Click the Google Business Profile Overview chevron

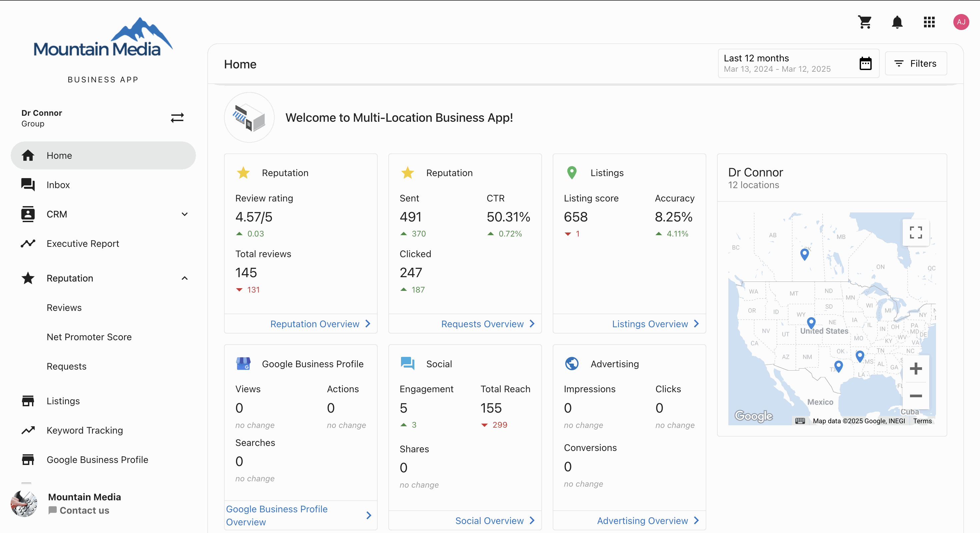pos(369,515)
